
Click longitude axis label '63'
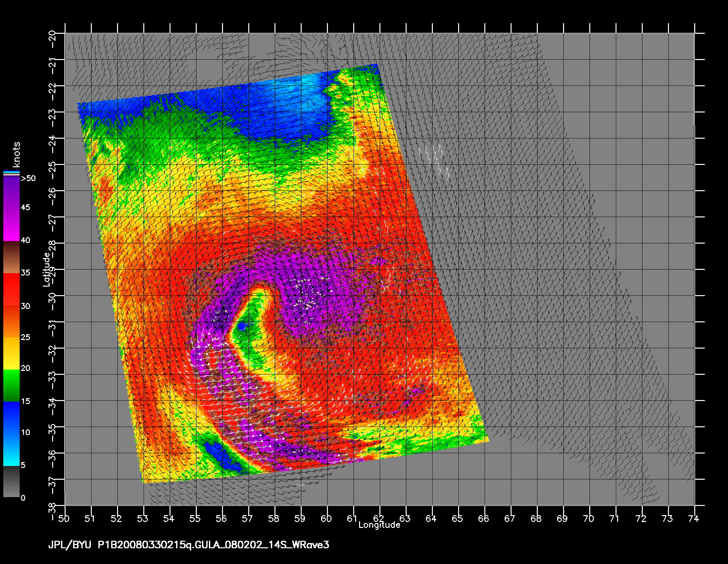[x=405, y=519]
